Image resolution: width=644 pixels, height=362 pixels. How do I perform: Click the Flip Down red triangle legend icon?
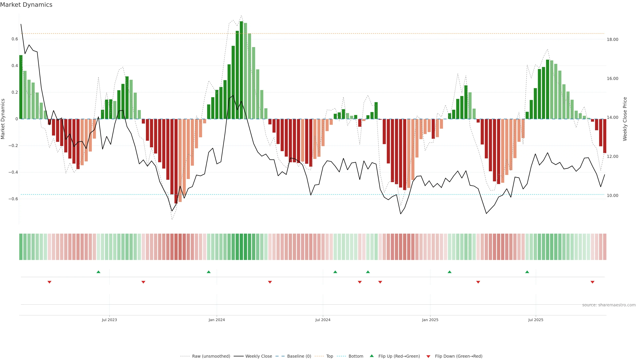click(428, 356)
